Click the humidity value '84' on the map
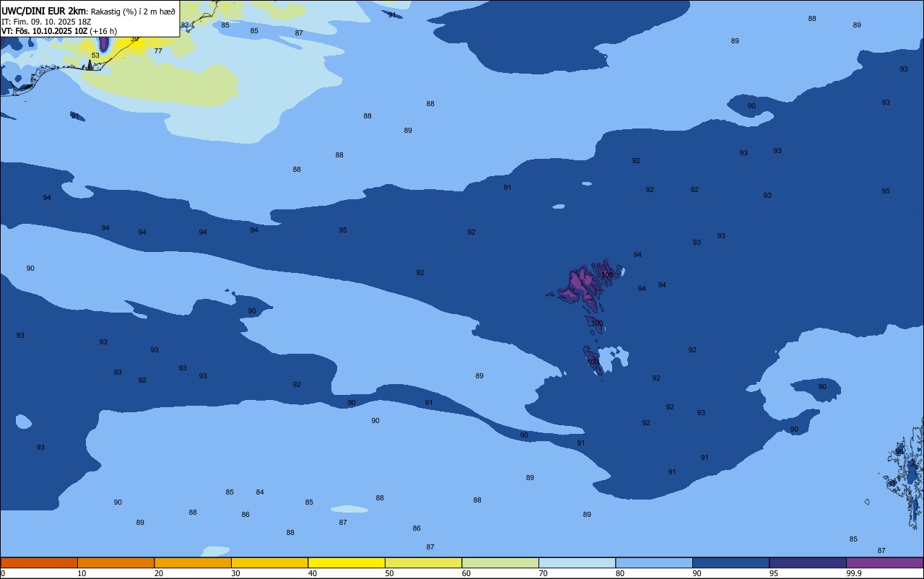 pos(260,492)
